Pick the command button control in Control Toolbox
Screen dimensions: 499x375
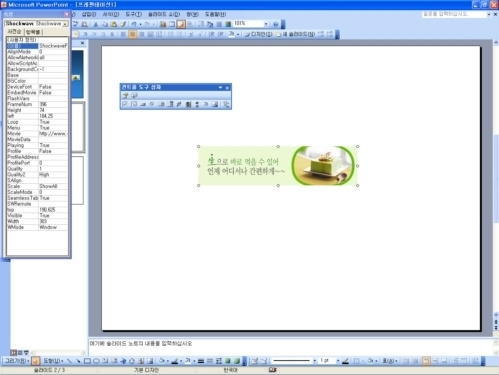point(143,104)
